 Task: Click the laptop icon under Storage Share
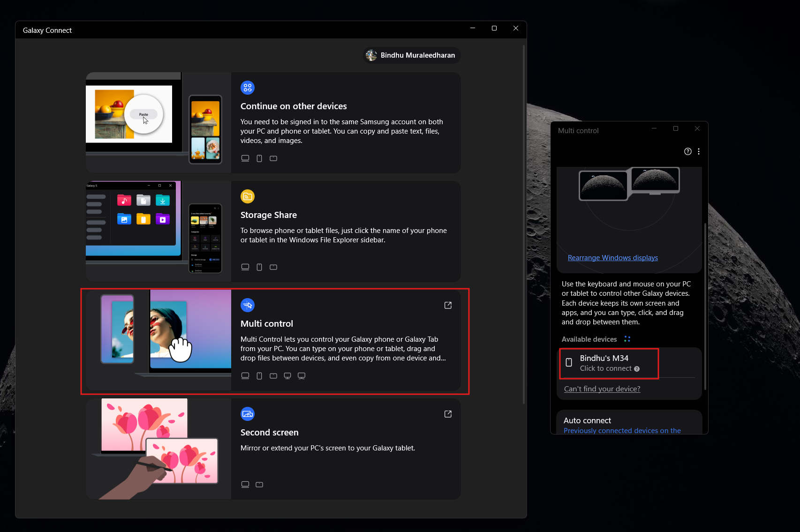tap(245, 267)
